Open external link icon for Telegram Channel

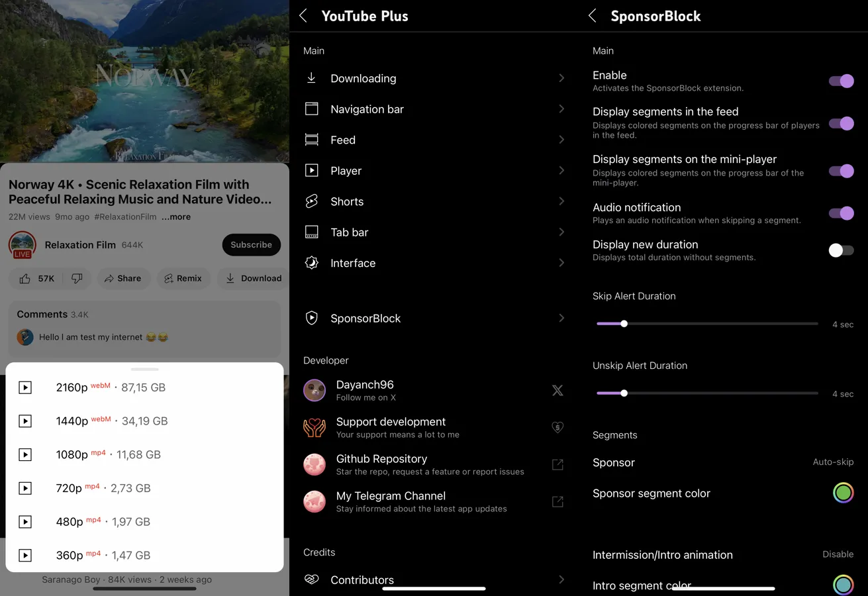(x=557, y=502)
